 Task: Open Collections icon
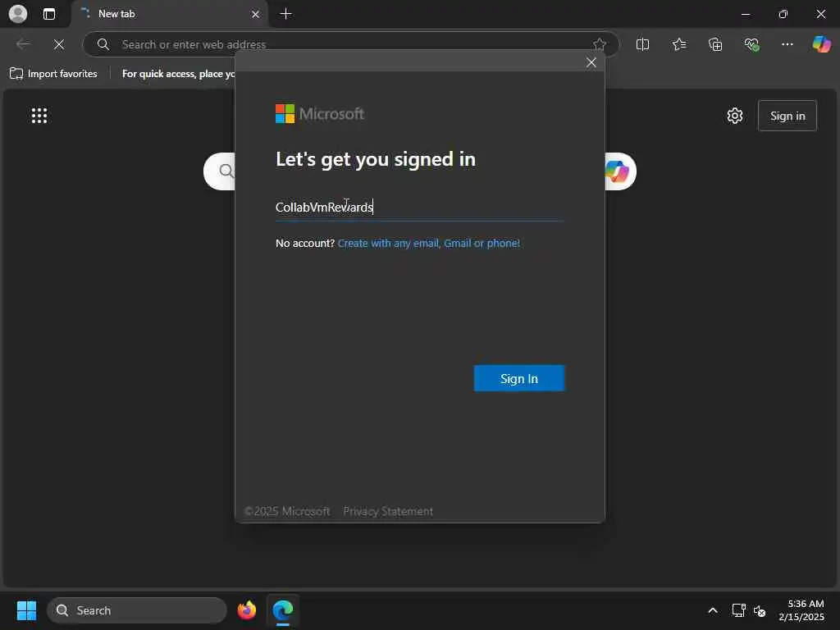pyautogui.click(x=715, y=44)
